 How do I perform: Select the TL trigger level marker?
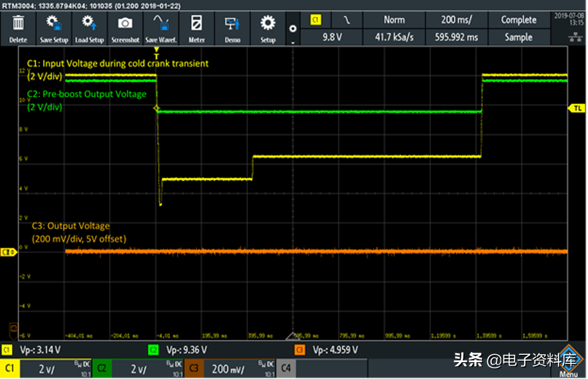click(577, 109)
